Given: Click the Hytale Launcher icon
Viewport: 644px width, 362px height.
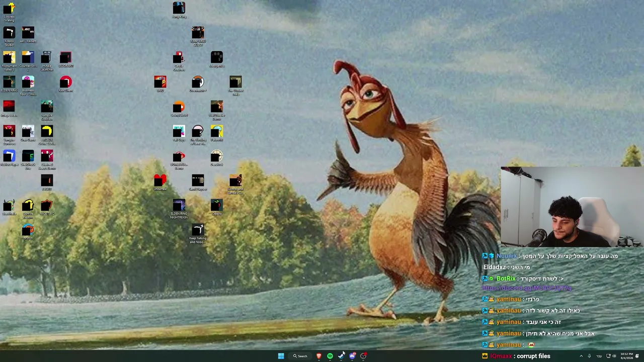Looking at the screenshot, I should coord(46,61).
